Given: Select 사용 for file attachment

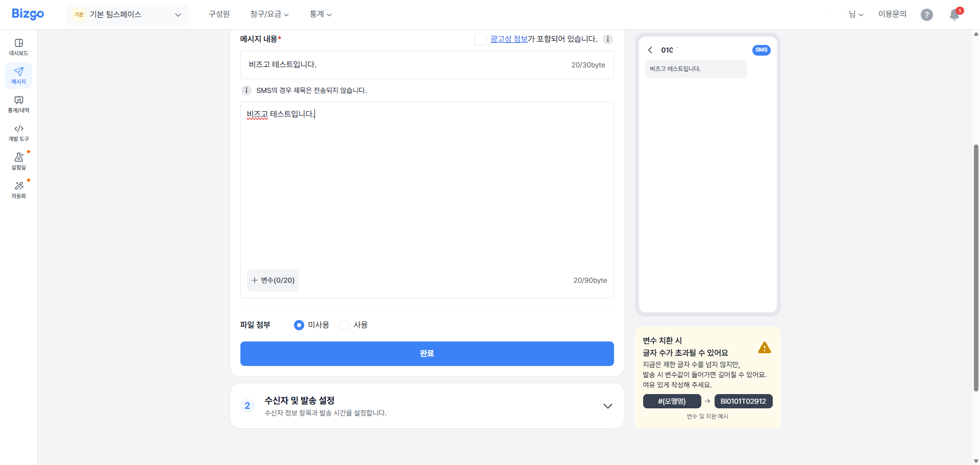Looking at the screenshot, I should pos(345,325).
